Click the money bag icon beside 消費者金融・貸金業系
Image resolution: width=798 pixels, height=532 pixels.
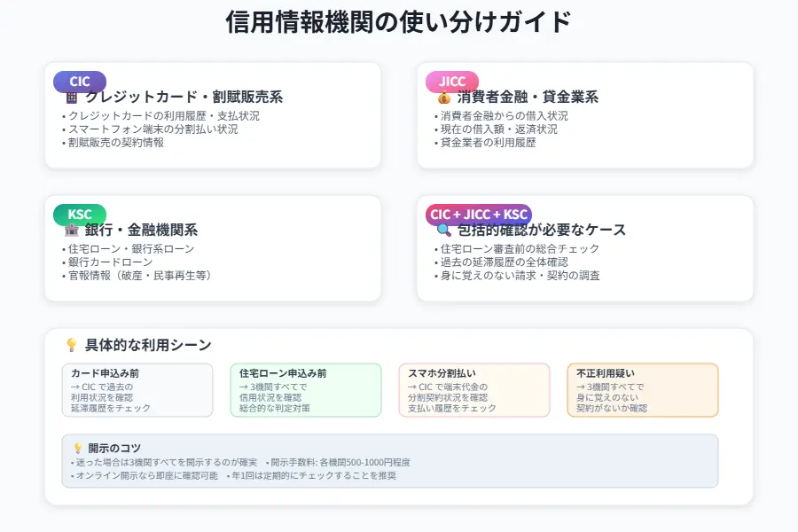tap(444, 98)
